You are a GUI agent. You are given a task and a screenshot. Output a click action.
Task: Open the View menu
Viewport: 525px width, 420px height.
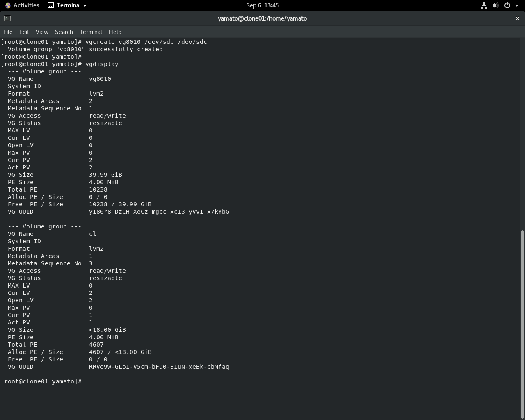click(42, 32)
